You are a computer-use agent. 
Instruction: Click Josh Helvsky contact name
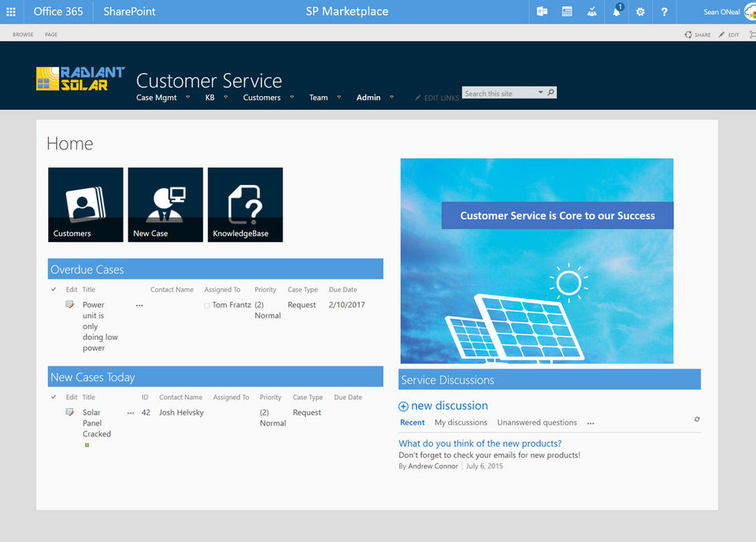(x=181, y=412)
